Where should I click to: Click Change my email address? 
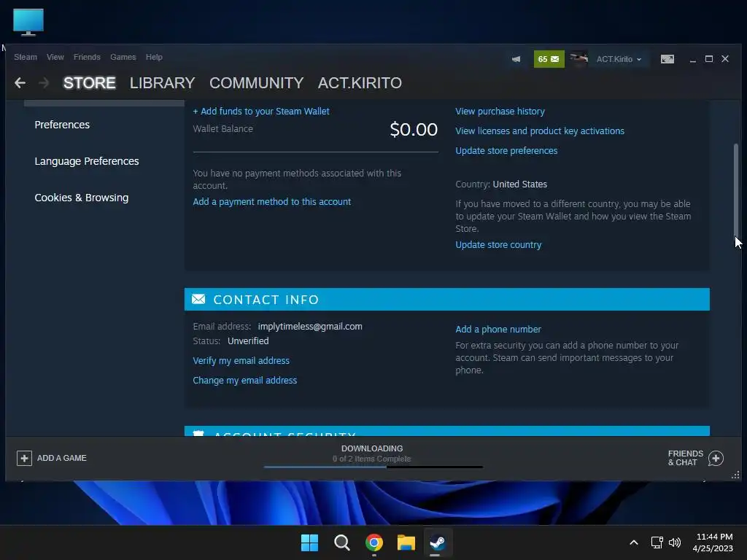coord(245,381)
